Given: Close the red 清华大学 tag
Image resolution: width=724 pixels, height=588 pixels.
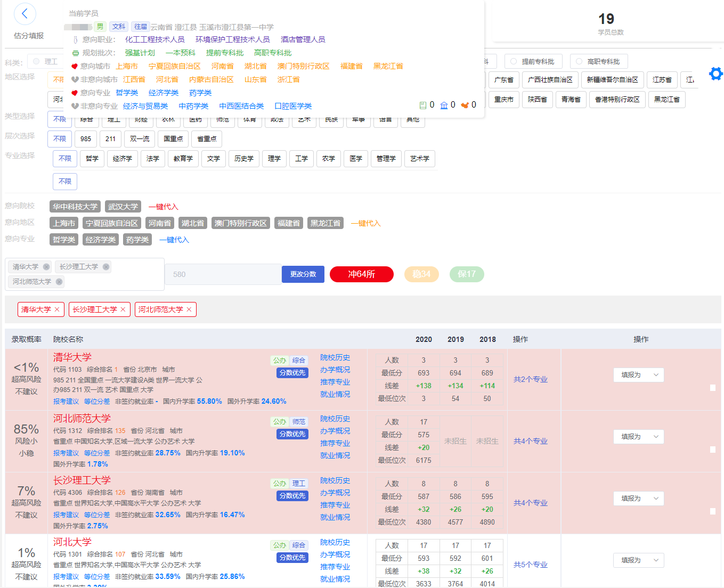Looking at the screenshot, I should (x=57, y=309).
